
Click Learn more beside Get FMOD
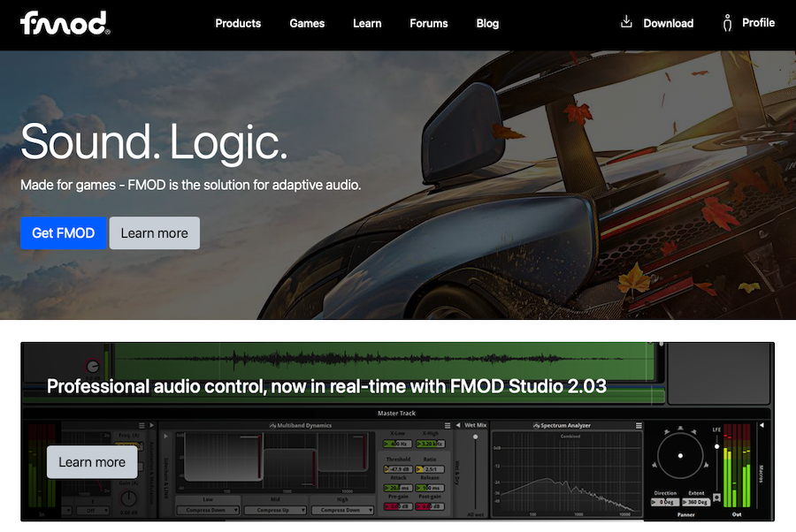(154, 233)
